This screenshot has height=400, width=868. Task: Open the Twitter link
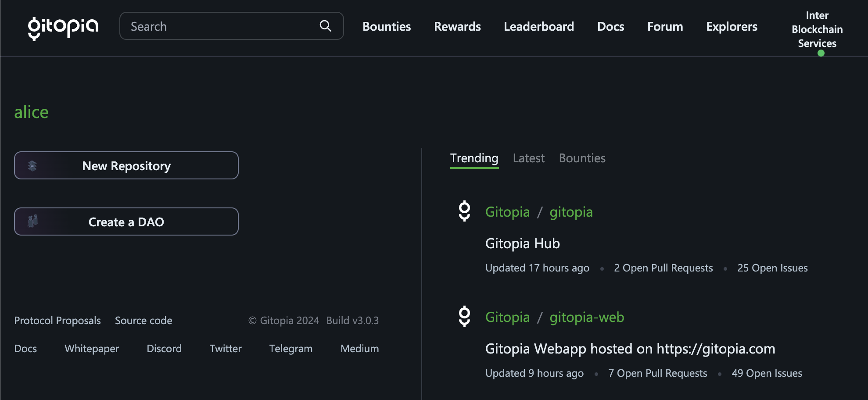(226, 349)
